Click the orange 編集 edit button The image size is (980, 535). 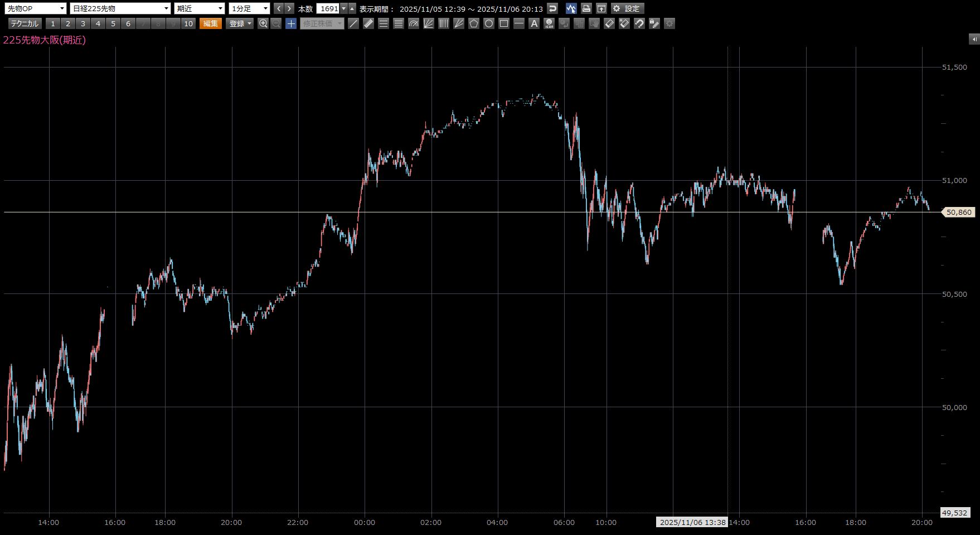coord(211,23)
